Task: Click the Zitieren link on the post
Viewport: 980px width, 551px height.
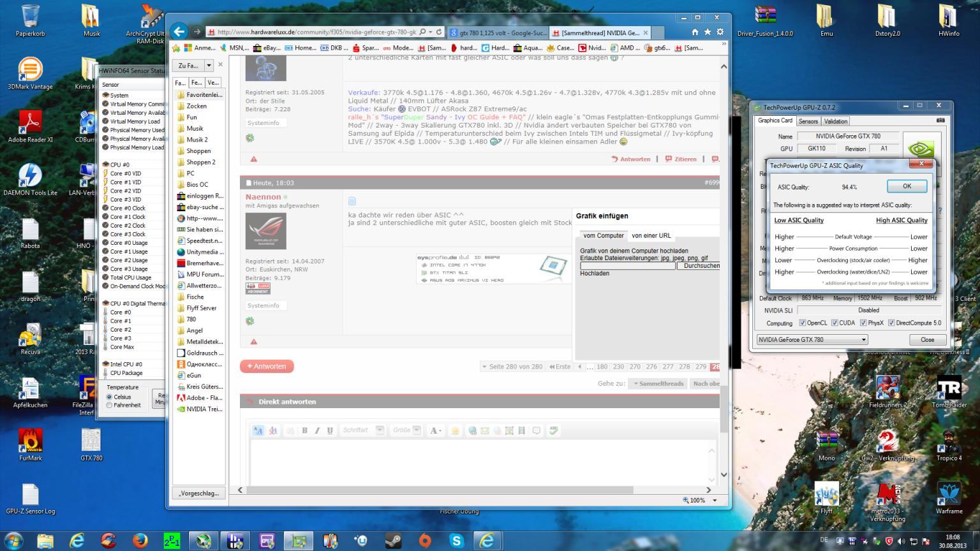Action: tap(681, 159)
